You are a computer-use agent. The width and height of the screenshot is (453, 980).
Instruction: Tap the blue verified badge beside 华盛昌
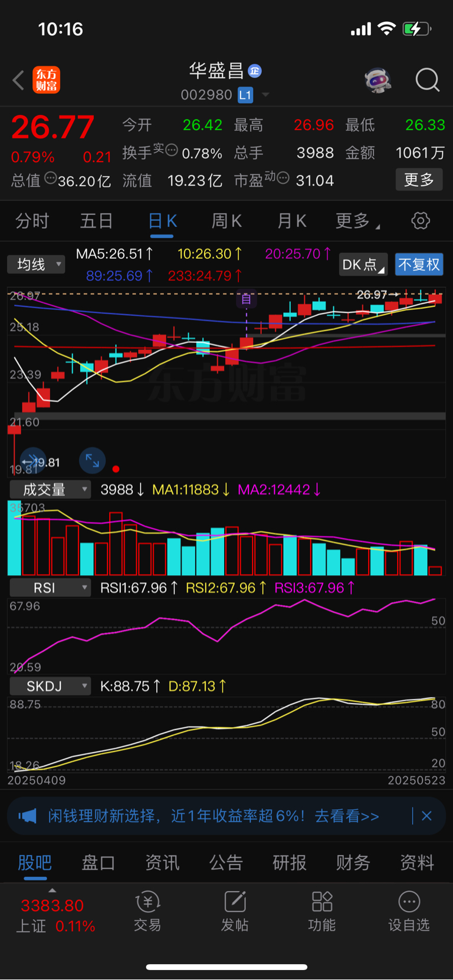pos(255,71)
